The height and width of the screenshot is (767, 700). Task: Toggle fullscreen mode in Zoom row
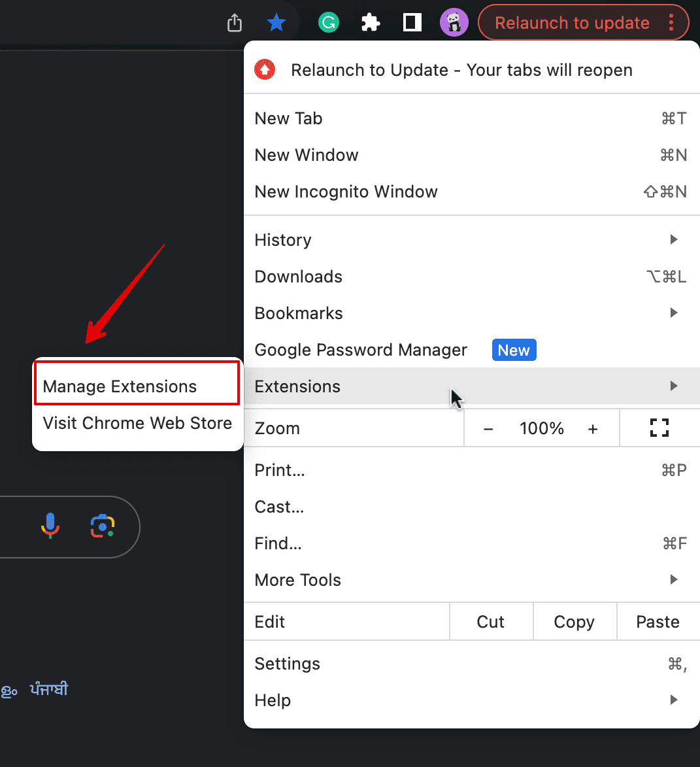659,428
